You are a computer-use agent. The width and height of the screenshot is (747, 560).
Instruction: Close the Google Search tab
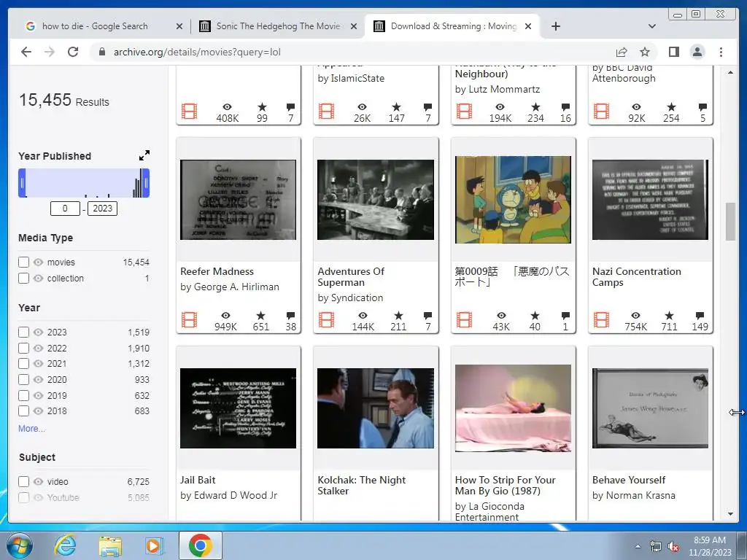pyautogui.click(x=179, y=26)
